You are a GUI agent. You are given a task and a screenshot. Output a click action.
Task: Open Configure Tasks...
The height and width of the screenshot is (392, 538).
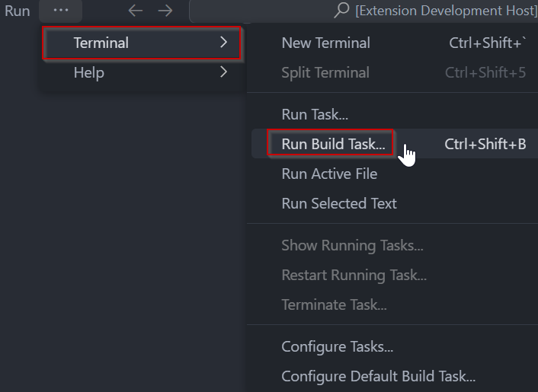pos(337,347)
